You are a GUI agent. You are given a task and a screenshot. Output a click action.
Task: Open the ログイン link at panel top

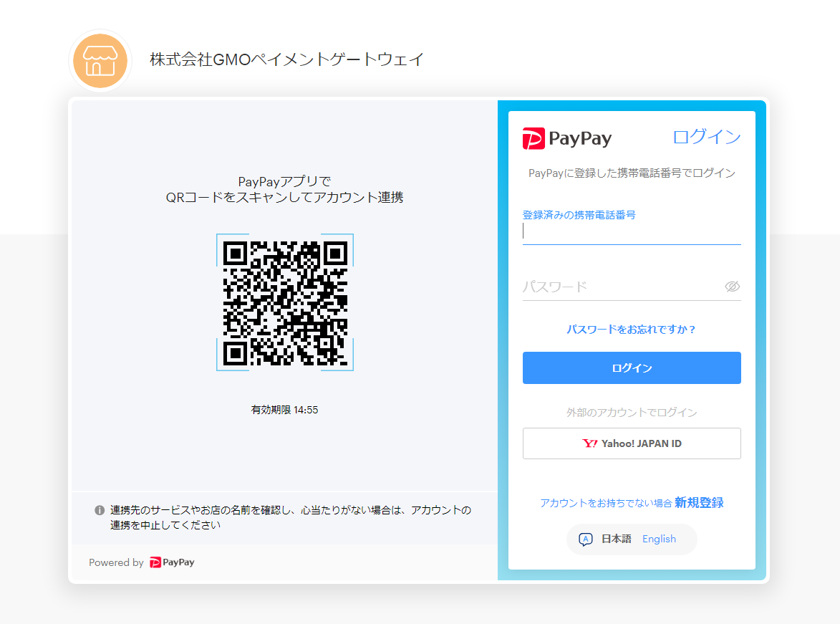click(x=707, y=137)
